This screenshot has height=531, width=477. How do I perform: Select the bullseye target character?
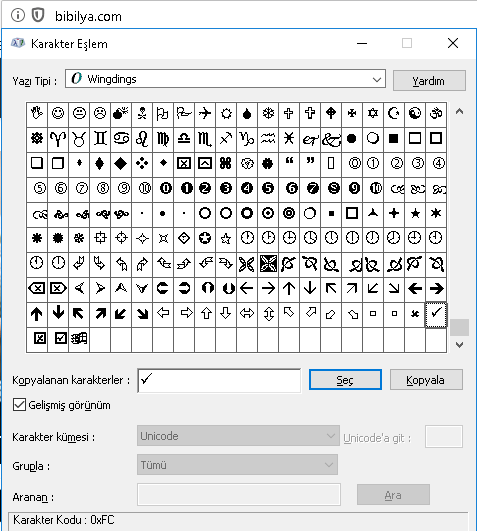tap(289, 214)
